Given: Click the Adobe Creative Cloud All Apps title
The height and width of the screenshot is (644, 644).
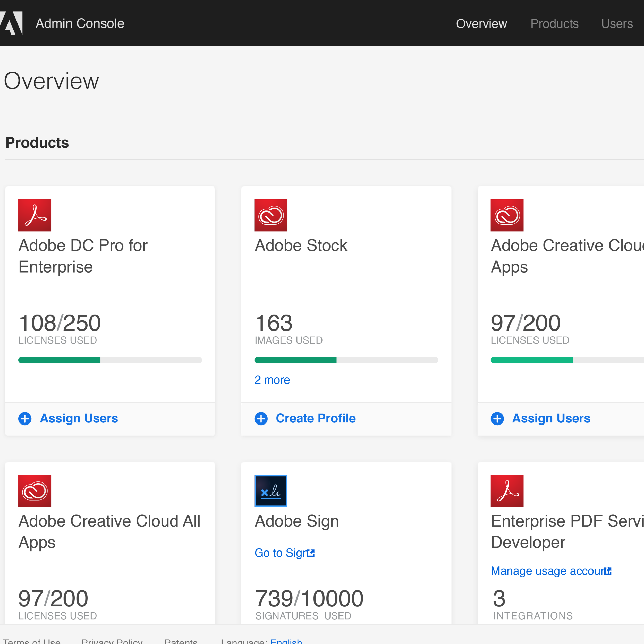Looking at the screenshot, I should tap(109, 532).
